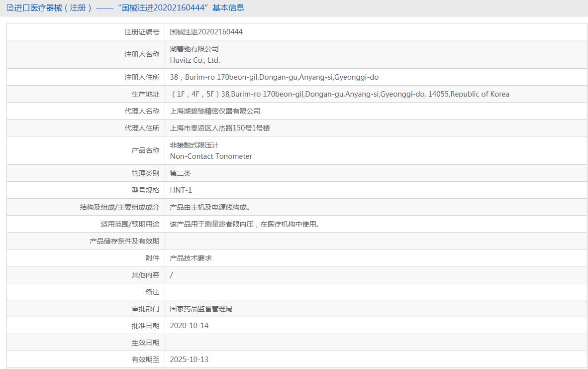Viewport: 588px width, 369px height.
Task: Select the 批准日期 row label
Action: (x=145, y=326)
